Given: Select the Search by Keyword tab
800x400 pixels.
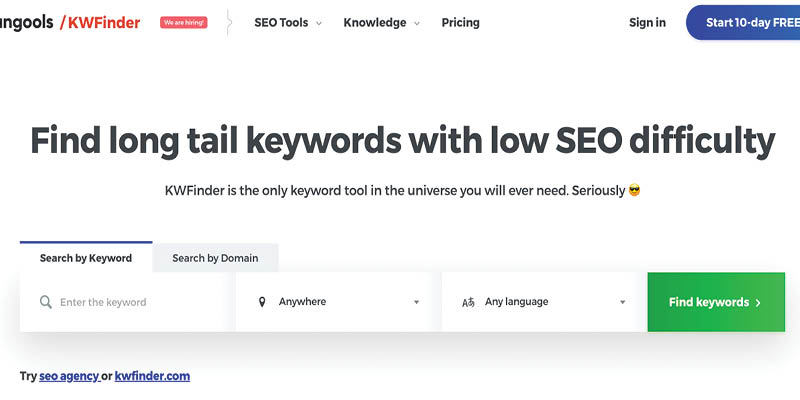Looking at the screenshot, I should click(x=86, y=258).
